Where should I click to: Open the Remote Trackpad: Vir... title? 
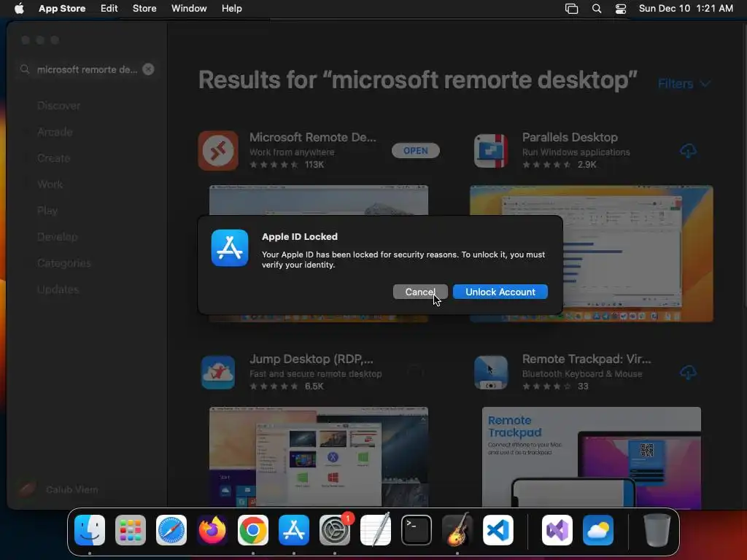pos(587,359)
